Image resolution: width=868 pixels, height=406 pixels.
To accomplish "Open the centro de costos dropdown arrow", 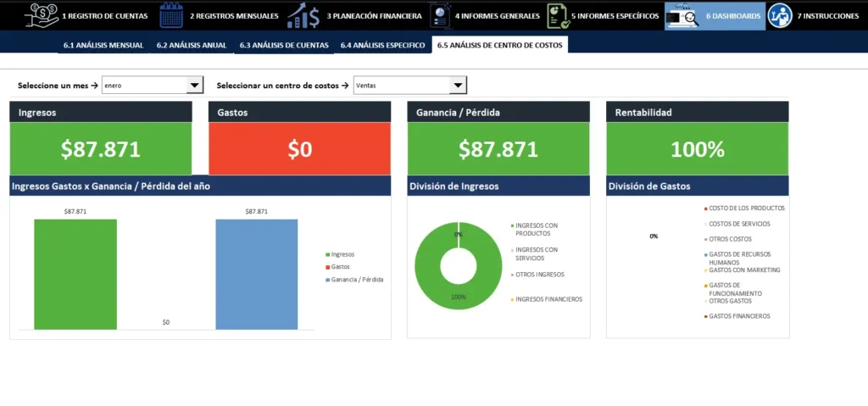I will pos(458,85).
